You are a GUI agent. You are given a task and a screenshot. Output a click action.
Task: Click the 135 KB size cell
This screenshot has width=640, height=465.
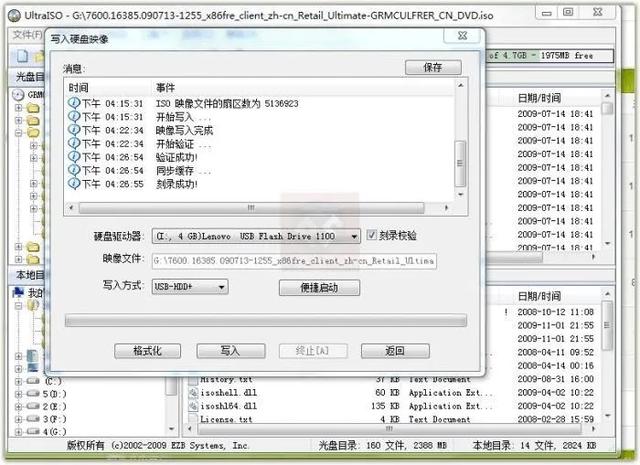[385, 406]
